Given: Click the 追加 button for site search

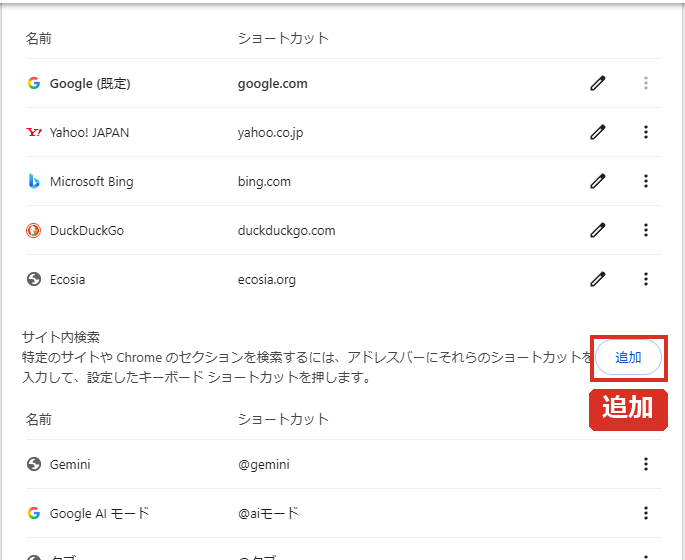Looking at the screenshot, I should 628,357.
